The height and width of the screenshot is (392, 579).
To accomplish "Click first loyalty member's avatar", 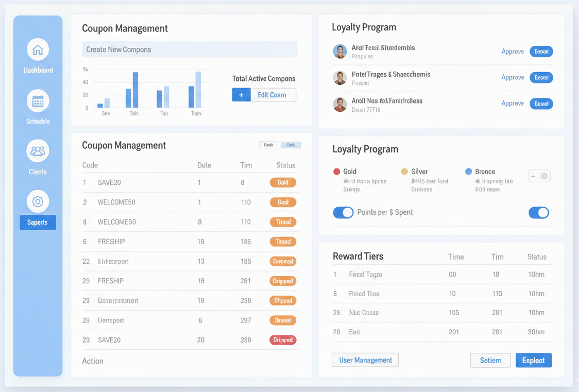I will click(339, 52).
